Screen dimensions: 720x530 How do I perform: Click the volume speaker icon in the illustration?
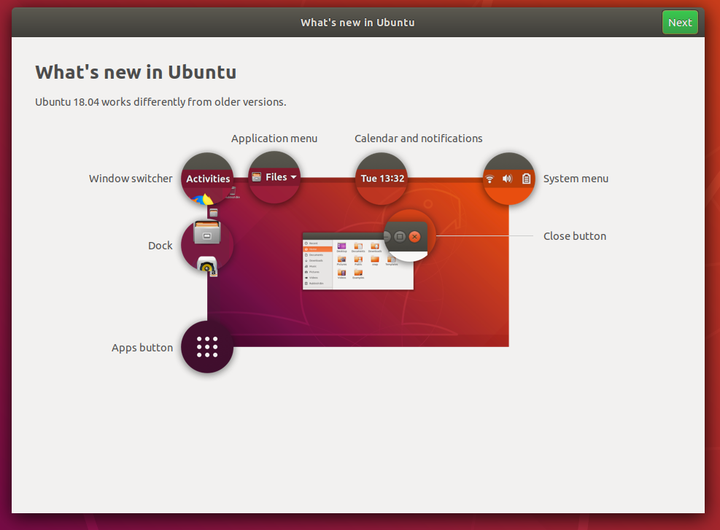507,179
